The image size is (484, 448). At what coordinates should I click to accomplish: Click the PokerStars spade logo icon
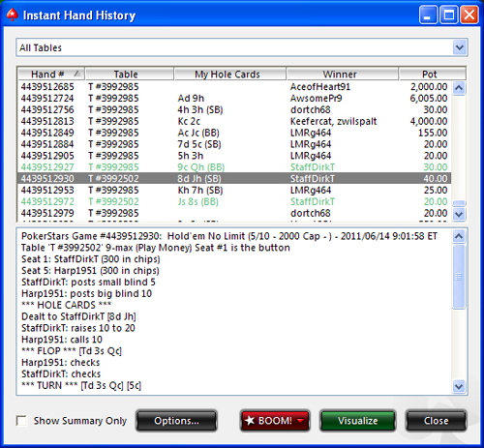[x=13, y=15]
